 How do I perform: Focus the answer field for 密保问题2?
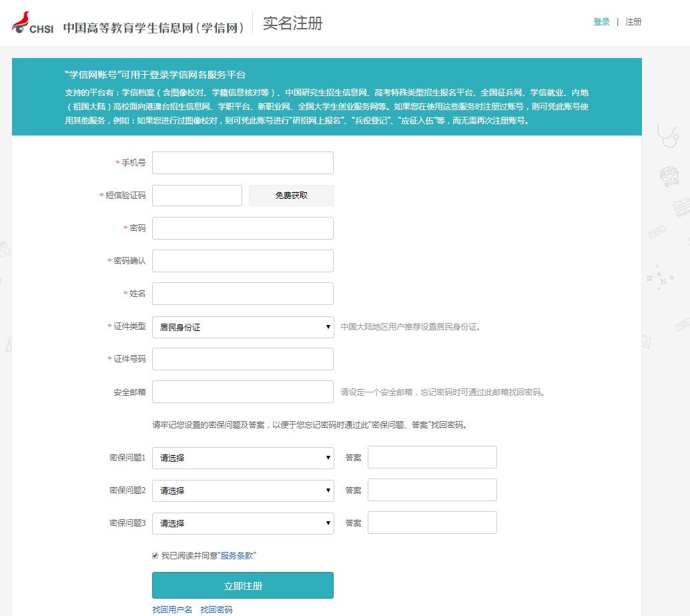432,490
